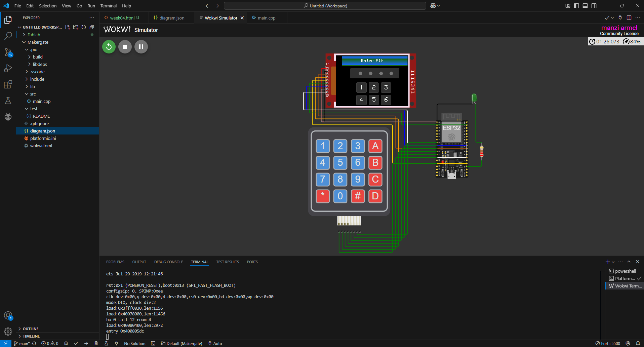Open the PORTS panel tab

click(x=252, y=262)
